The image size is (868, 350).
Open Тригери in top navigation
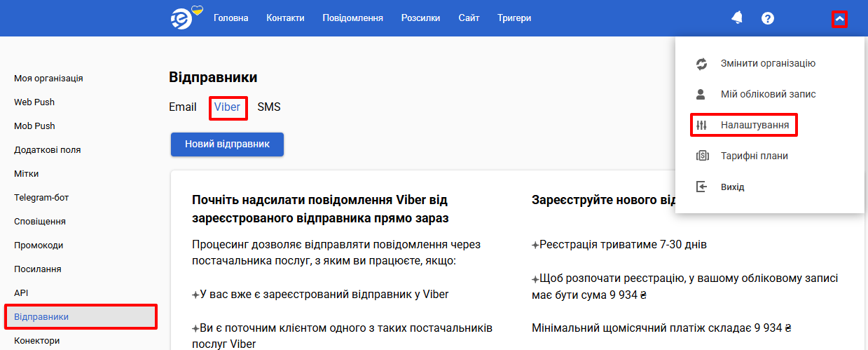(x=514, y=18)
